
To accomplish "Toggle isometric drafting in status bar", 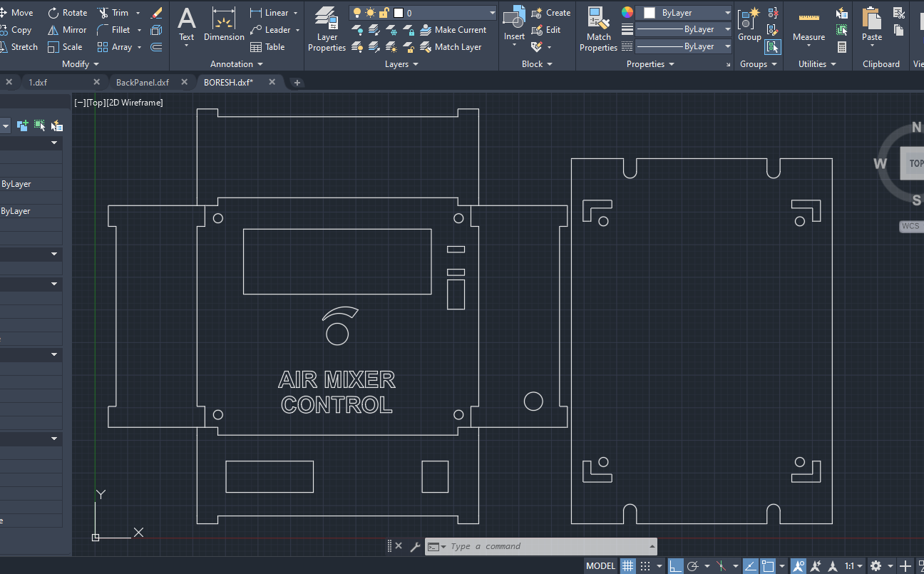I will point(721,566).
